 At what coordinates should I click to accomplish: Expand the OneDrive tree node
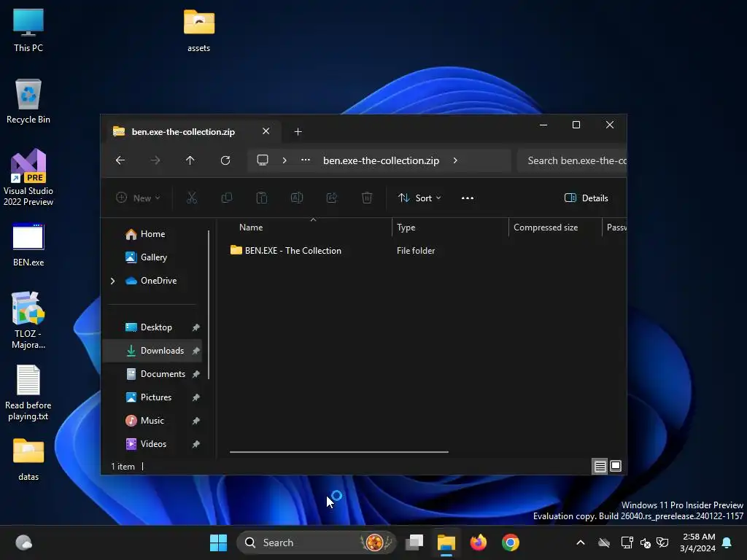pyautogui.click(x=113, y=281)
